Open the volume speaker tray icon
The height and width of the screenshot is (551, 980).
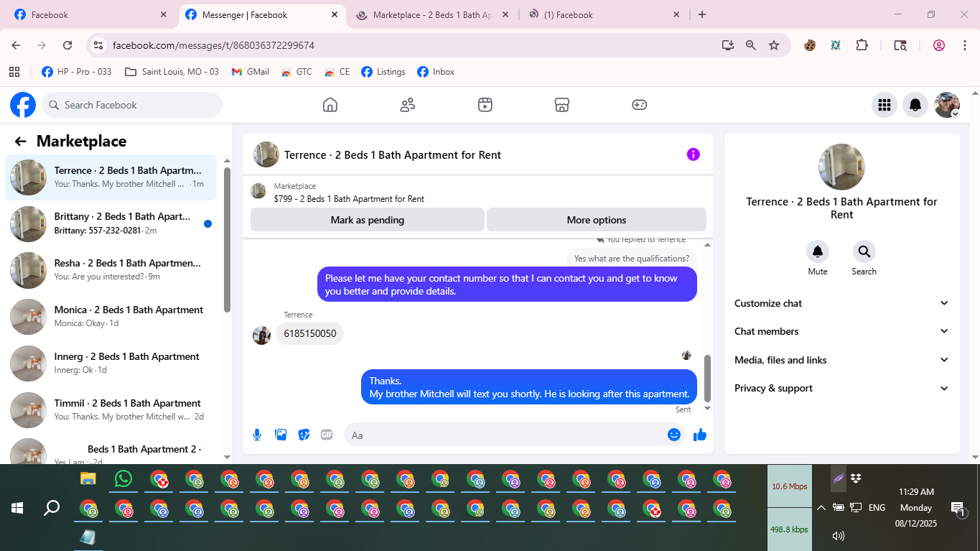point(838,535)
